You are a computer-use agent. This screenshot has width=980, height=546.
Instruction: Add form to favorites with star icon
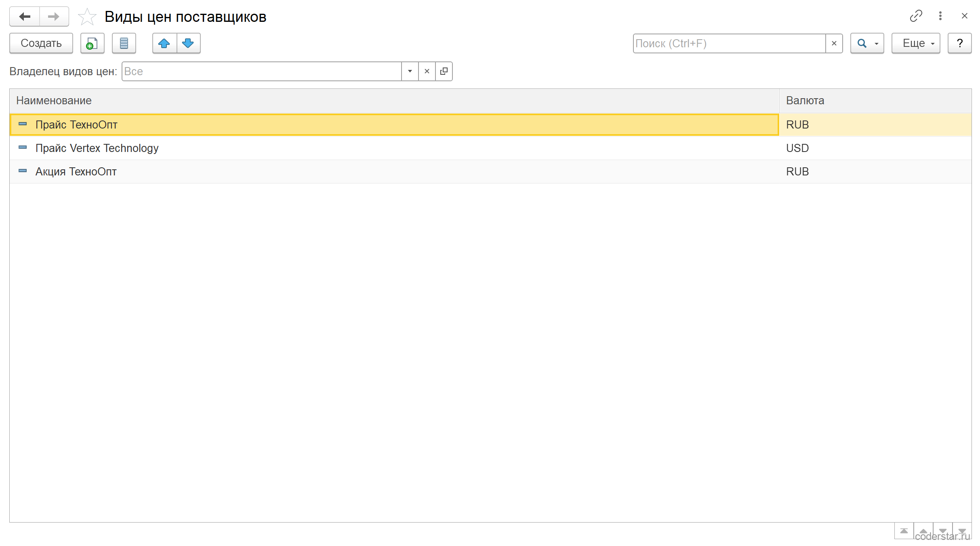87,17
